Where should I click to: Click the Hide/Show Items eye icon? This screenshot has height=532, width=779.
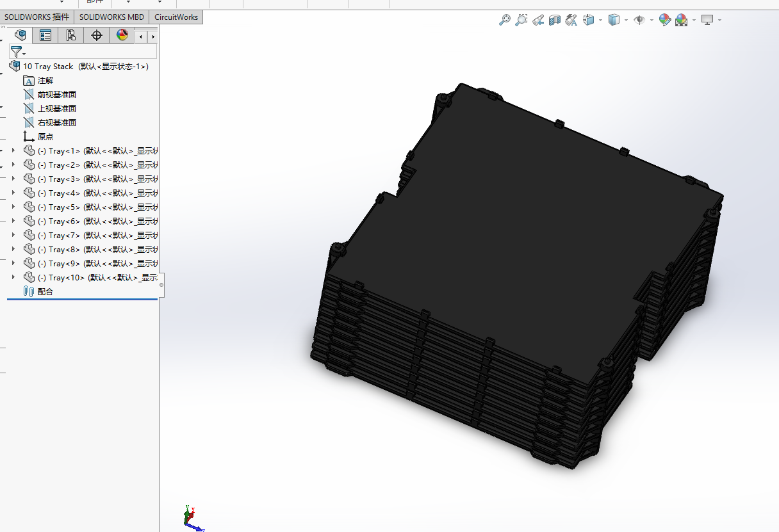[639, 20]
